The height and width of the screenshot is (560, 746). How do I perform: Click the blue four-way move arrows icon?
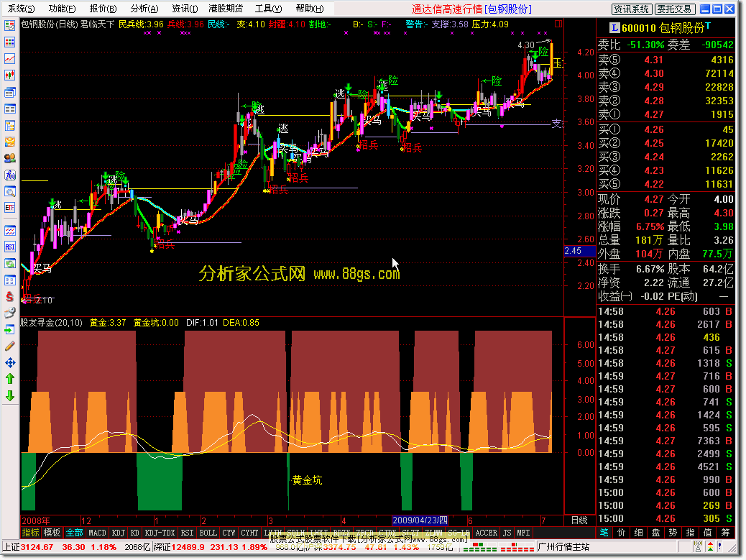pos(9,362)
